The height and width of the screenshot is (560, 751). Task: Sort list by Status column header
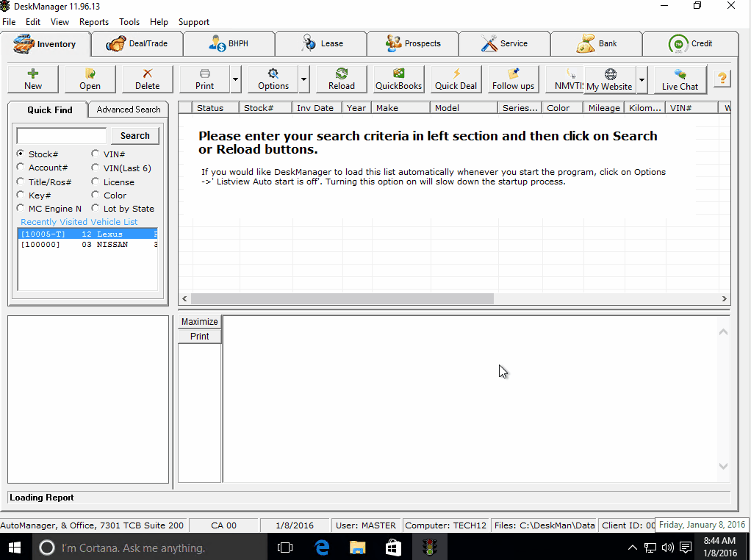click(215, 108)
